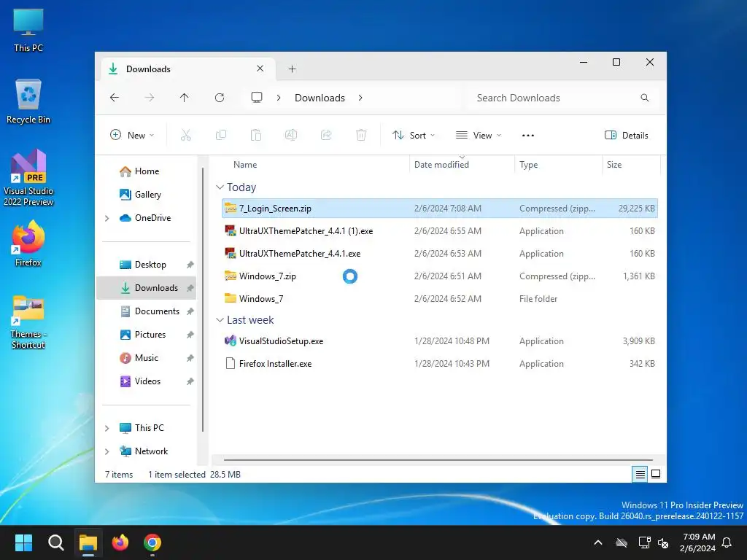Image resolution: width=747 pixels, height=560 pixels.
Task: Toggle the Details pane
Action: tap(627, 135)
